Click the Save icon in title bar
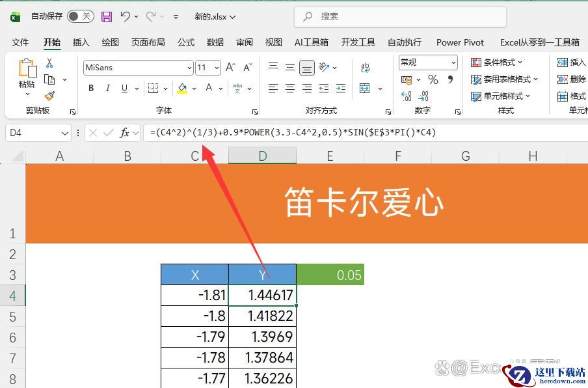The height and width of the screenshot is (388, 588). (107, 17)
